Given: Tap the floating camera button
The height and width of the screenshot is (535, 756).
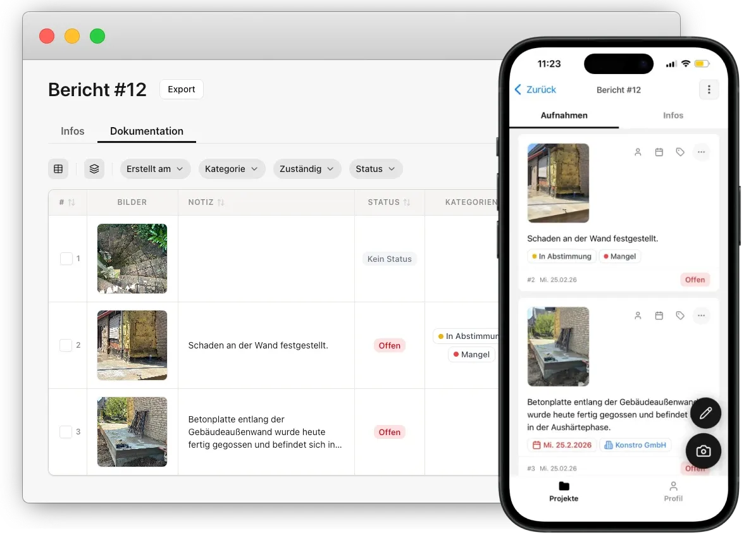Looking at the screenshot, I should click(x=703, y=451).
